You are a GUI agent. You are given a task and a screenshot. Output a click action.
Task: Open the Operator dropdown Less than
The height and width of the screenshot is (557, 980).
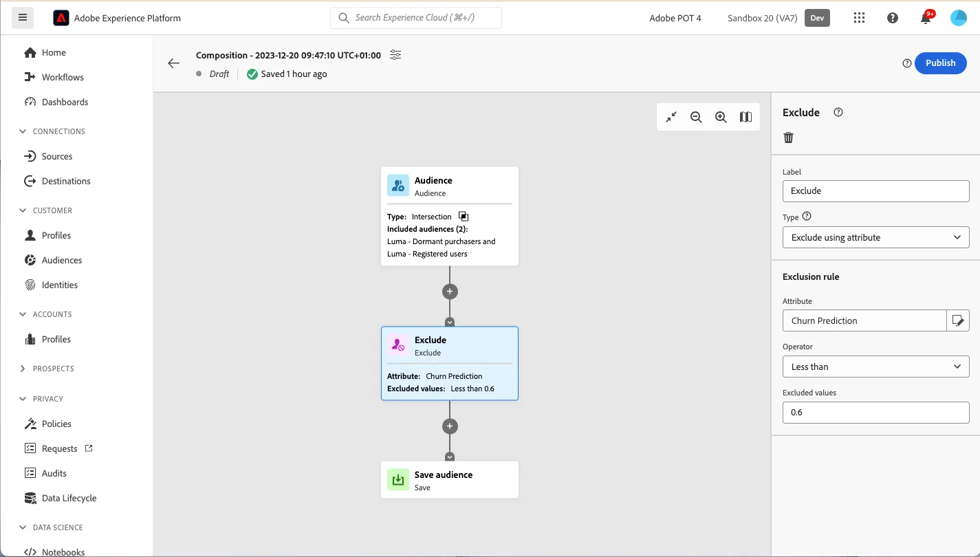[x=876, y=367]
